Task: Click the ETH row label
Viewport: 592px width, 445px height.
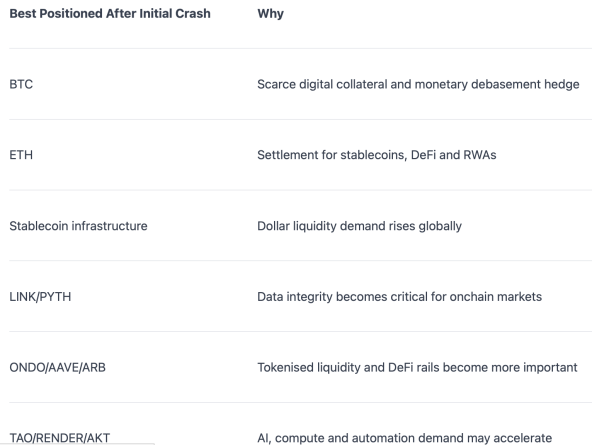Action: pos(21,155)
